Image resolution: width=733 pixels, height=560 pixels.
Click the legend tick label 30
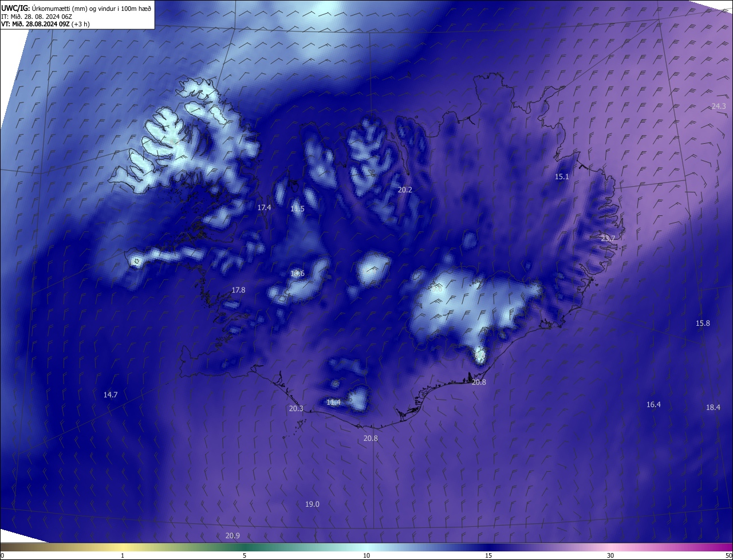tap(610, 555)
